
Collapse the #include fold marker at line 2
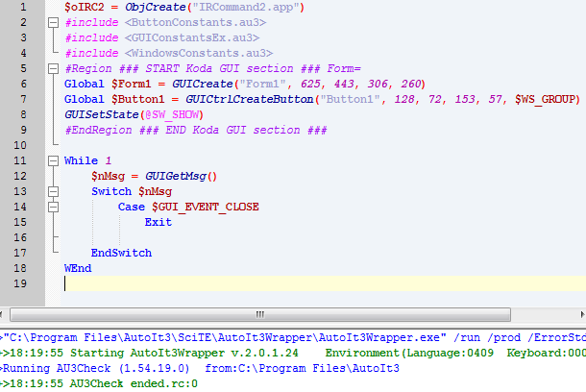coord(53,22)
